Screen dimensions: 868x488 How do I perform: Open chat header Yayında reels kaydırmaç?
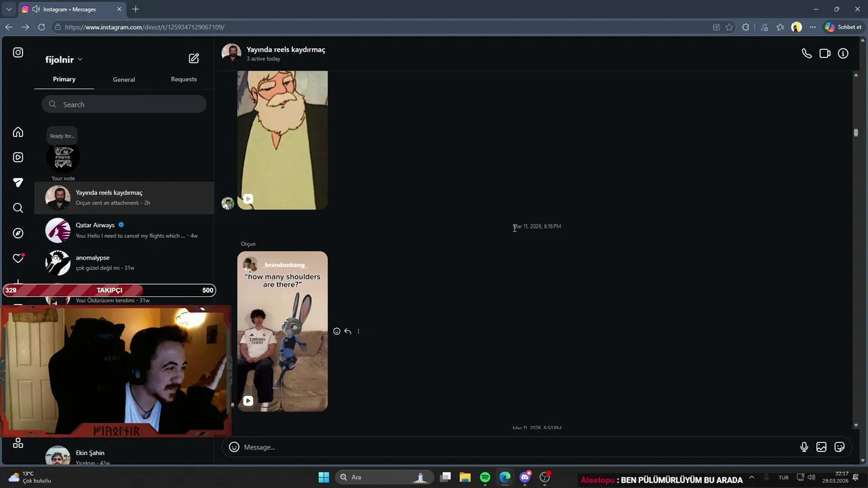(x=285, y=49)
